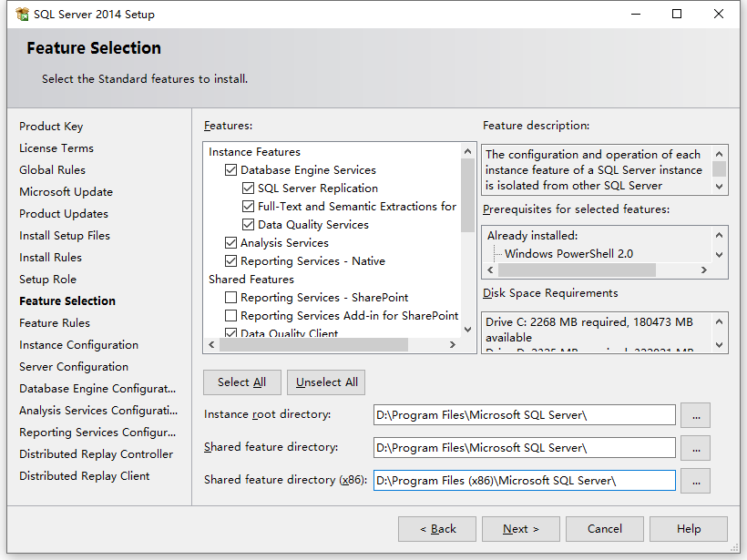Uncheck Reporting Services - Native

point(230,261)
